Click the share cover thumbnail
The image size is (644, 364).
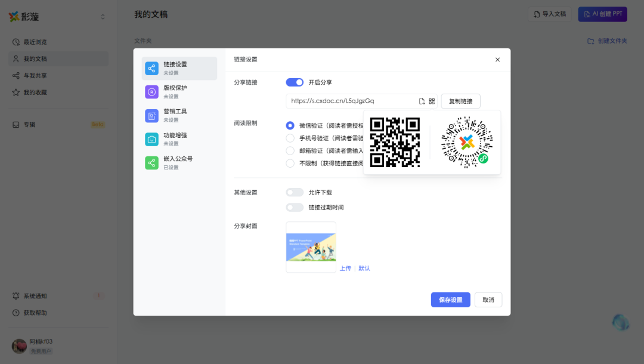(311, 247)
